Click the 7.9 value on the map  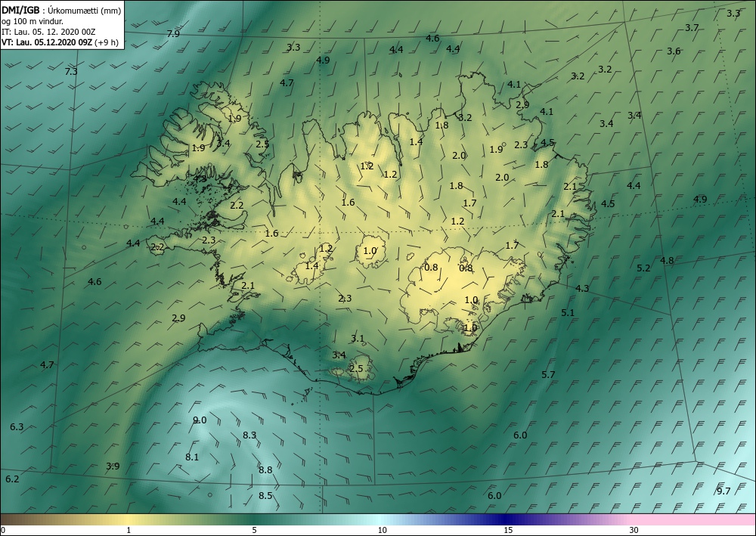click(x=173, y=34)
